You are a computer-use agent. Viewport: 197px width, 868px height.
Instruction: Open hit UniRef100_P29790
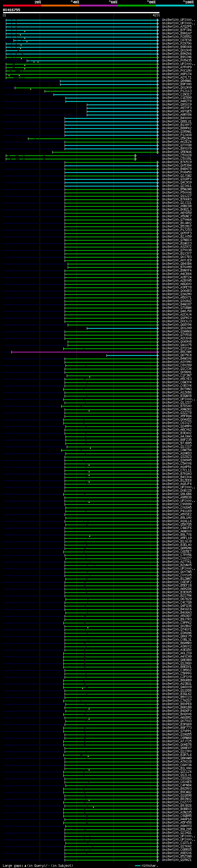177,43
